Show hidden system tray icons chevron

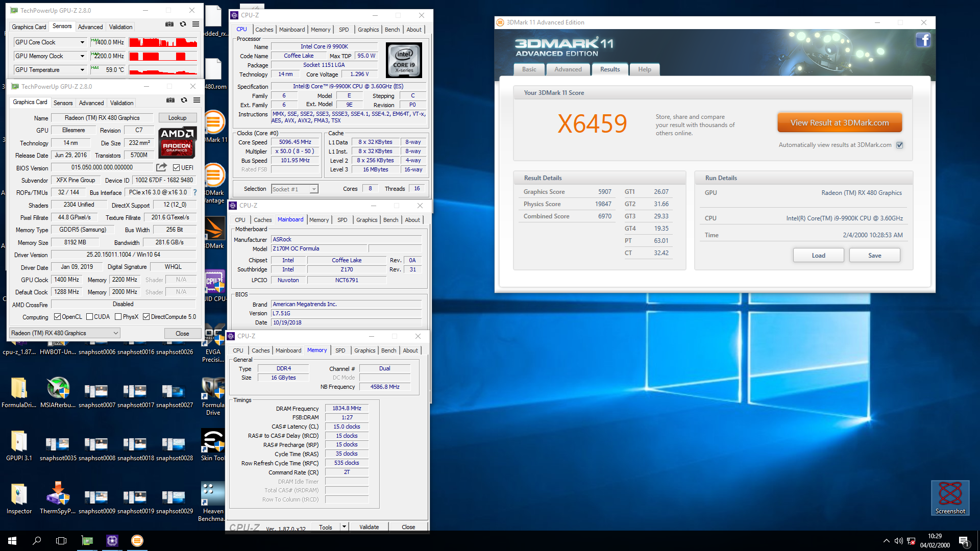point(886,541)
